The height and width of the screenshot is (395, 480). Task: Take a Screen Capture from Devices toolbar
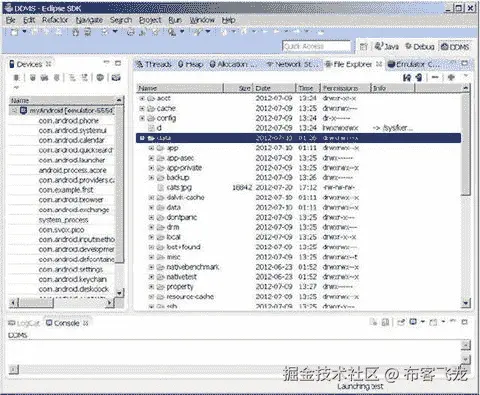pos(116,78)
